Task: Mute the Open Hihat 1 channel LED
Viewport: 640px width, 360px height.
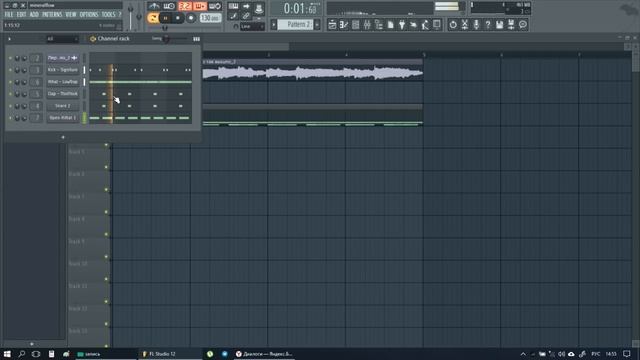Action: coord(10,118)
